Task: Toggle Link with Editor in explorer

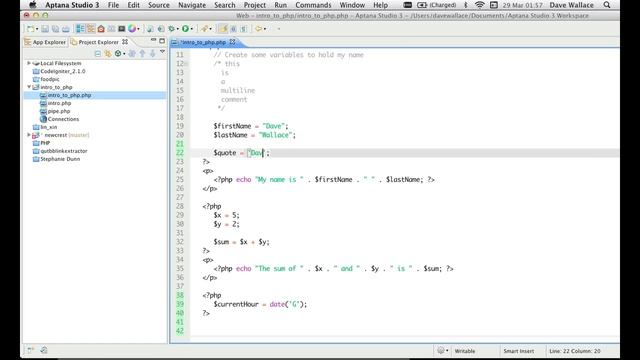Action: 108,53
